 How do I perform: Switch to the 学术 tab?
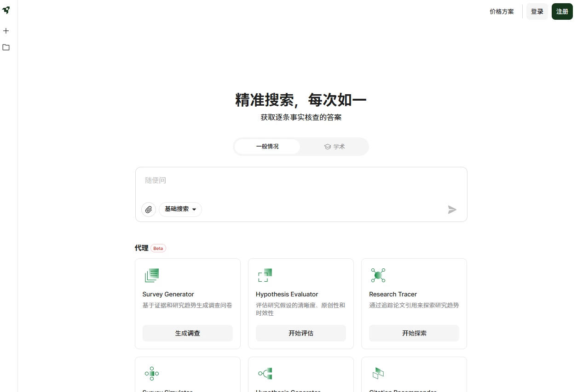pyautogui.click(x=335, y=147)
